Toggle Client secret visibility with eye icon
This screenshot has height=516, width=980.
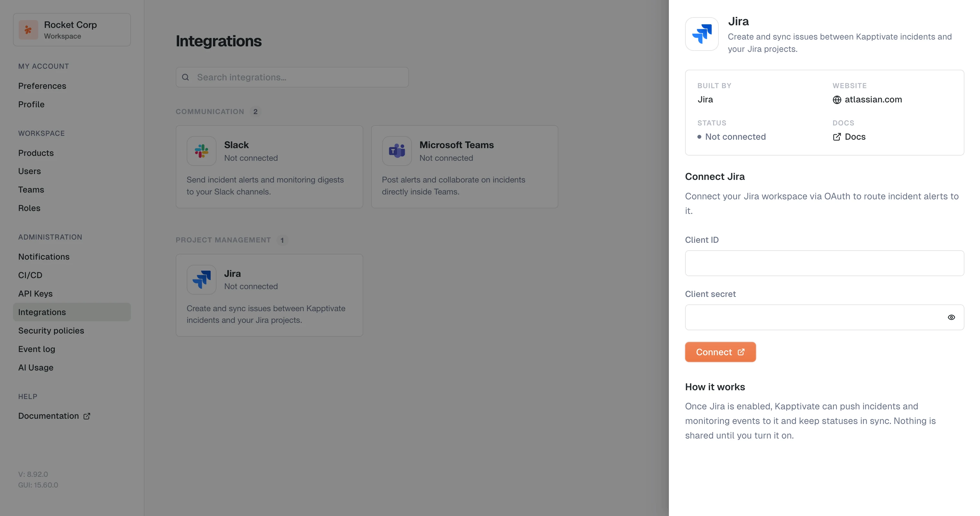click(951, 317)
